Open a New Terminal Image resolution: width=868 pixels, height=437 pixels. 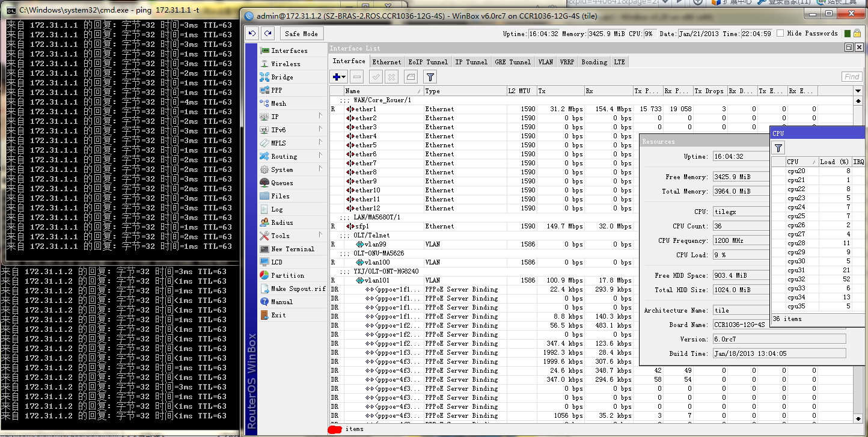point(292,249)
